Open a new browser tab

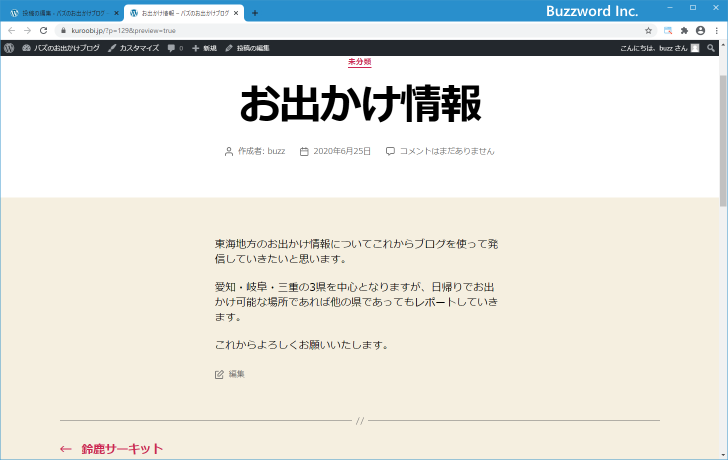pos(254,13)
